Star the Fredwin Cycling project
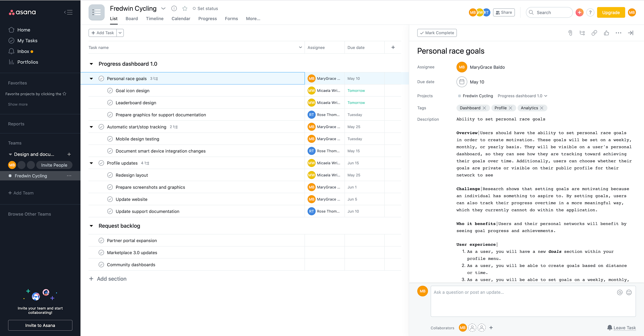The height and width of the screenshot is (336, 644). pos(185,8)
